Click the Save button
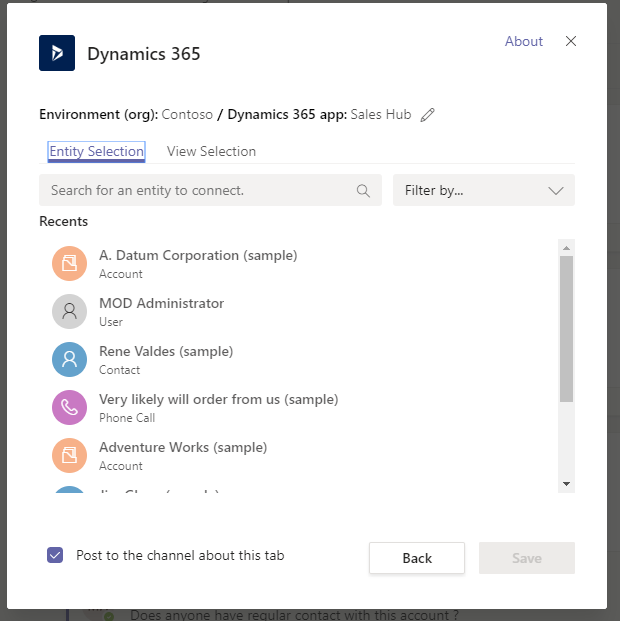The width and height of the screenshot is (620, 621). pyautogui.click(x=527, y=558)
